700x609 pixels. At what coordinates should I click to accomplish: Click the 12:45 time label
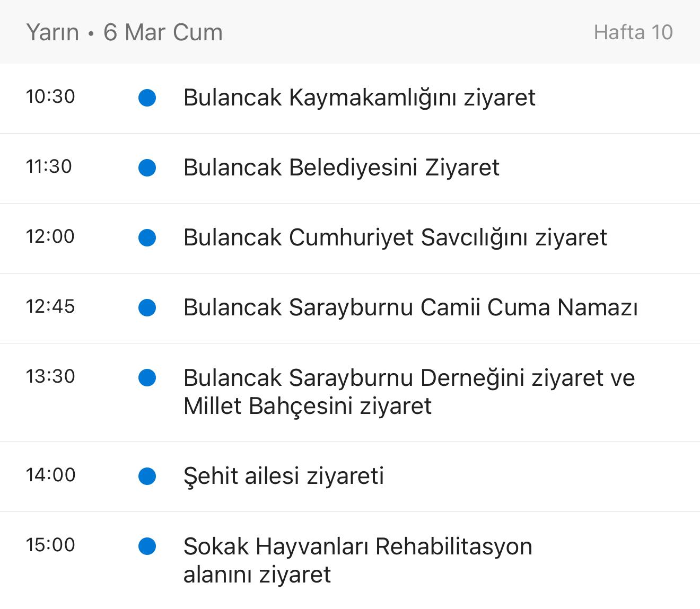tap(50, 306)
